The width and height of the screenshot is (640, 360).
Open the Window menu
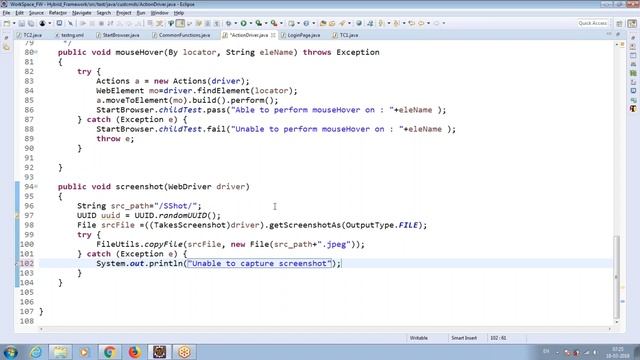160,13
